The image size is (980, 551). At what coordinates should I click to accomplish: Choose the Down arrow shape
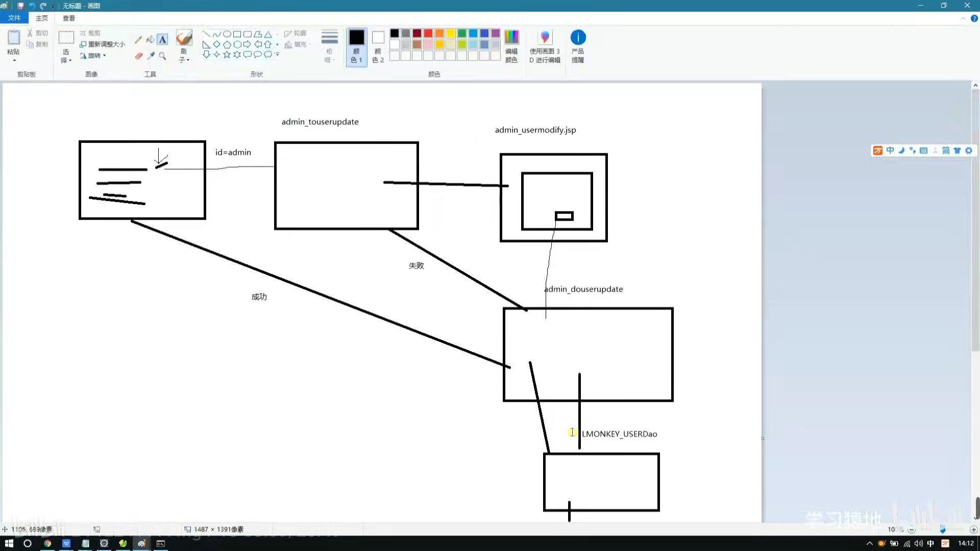point(206,55)
